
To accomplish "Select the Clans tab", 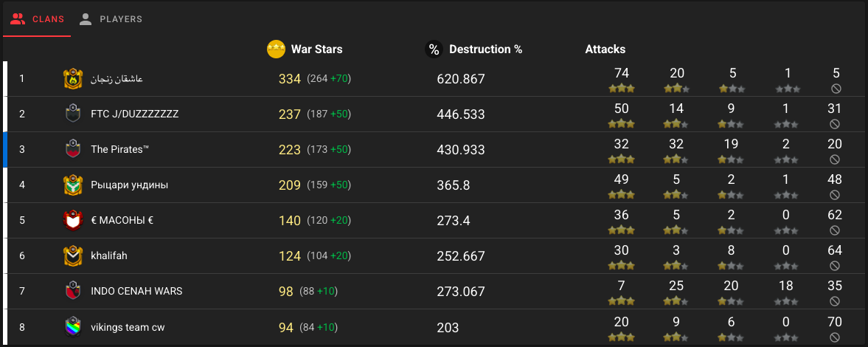I will 38,19.
